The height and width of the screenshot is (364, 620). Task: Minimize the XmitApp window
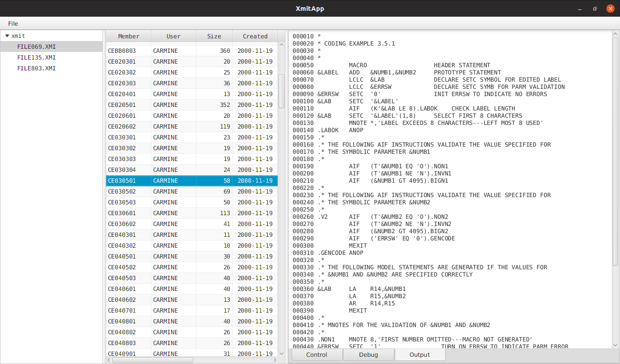click(x=580, y=9)
